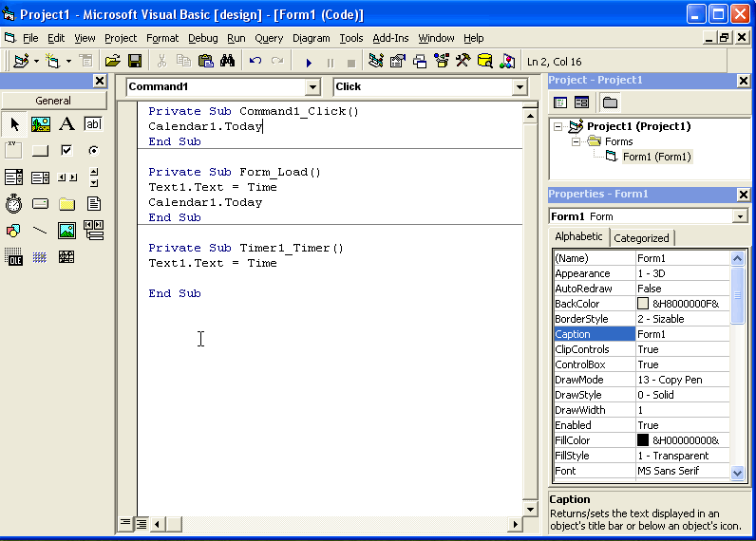Select Form1 (Form1) in project tree
756x541 pixels.
(656, 157)
